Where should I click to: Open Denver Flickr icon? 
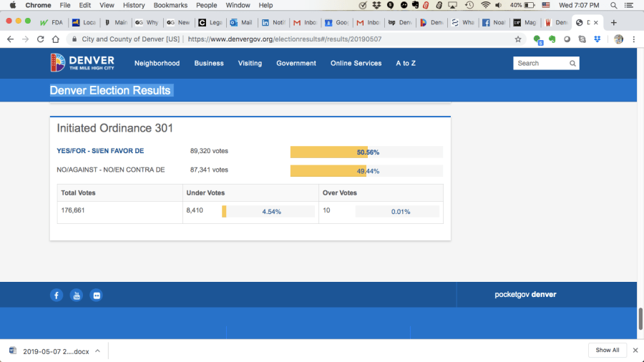pos(96,295)
